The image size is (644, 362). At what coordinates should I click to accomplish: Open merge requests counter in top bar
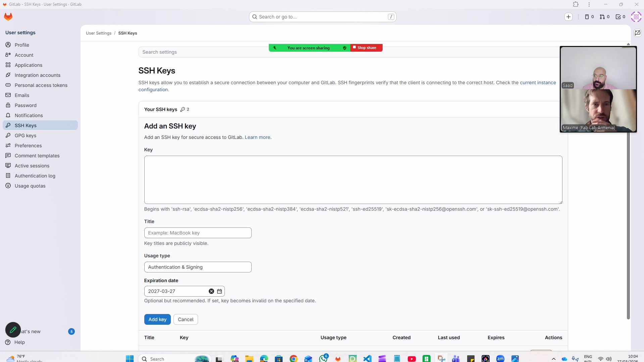coord(605,17)
